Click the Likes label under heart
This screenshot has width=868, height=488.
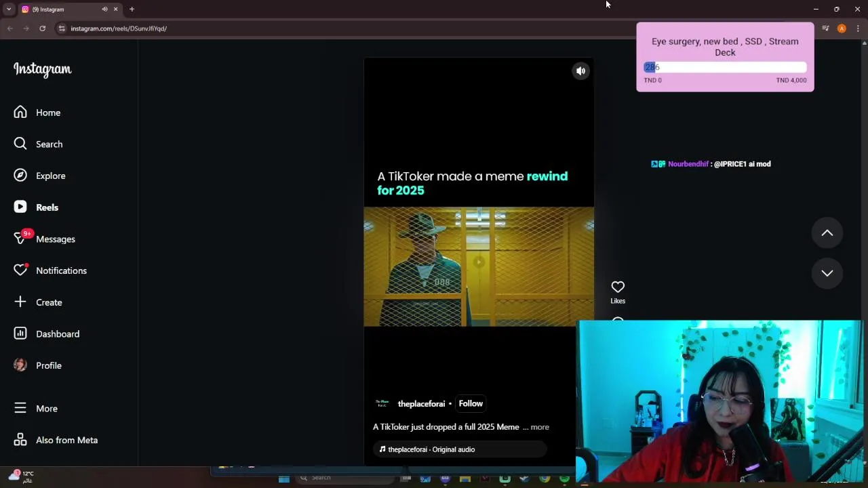(x=618, y=301)
